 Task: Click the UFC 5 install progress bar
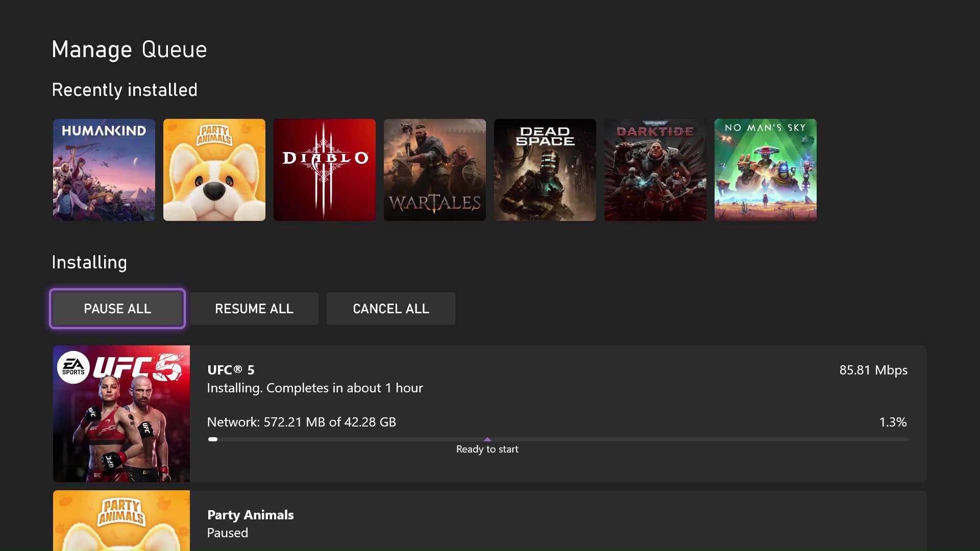[x=558, y=439]
